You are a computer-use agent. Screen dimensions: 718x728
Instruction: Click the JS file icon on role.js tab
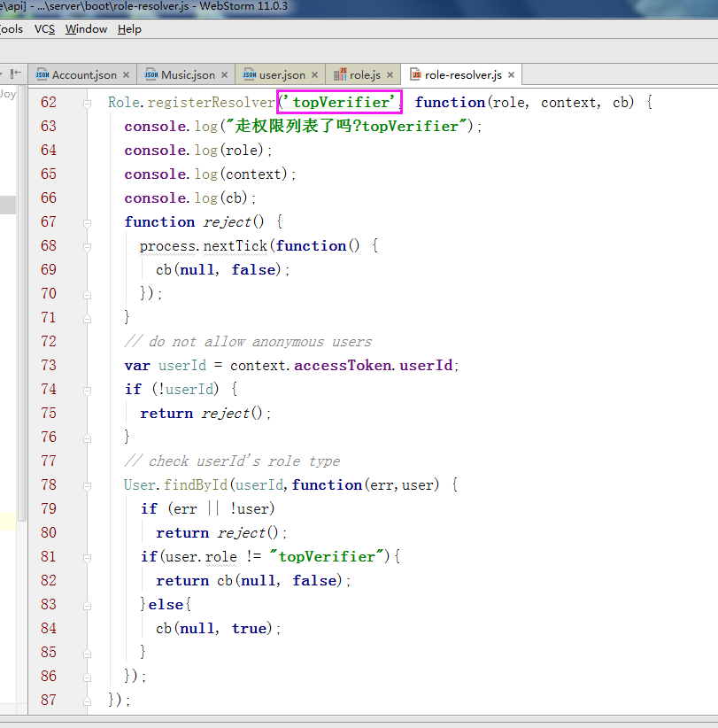[x=340, y=74]
